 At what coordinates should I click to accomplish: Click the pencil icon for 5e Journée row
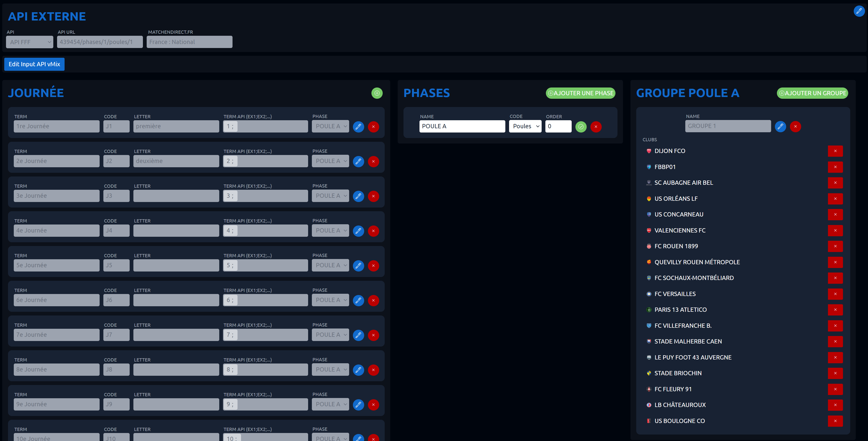(358, 266)
